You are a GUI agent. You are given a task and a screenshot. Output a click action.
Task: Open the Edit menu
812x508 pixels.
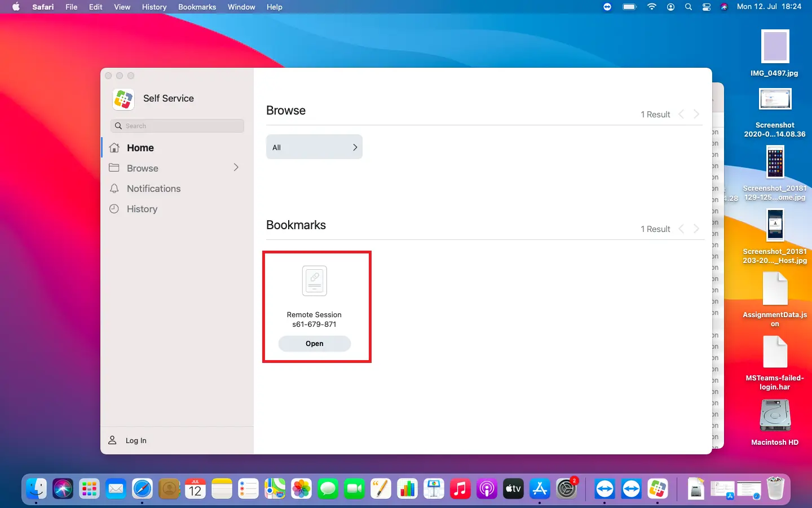point(96,7)
